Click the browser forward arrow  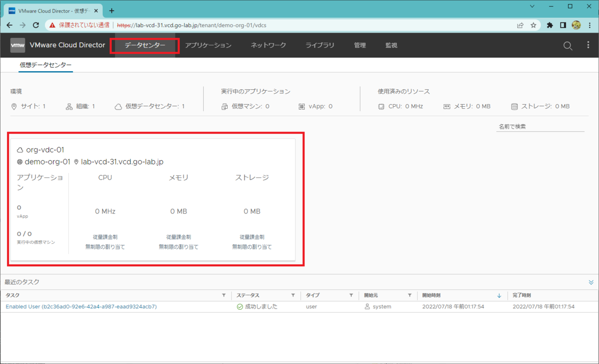[22, 25]
